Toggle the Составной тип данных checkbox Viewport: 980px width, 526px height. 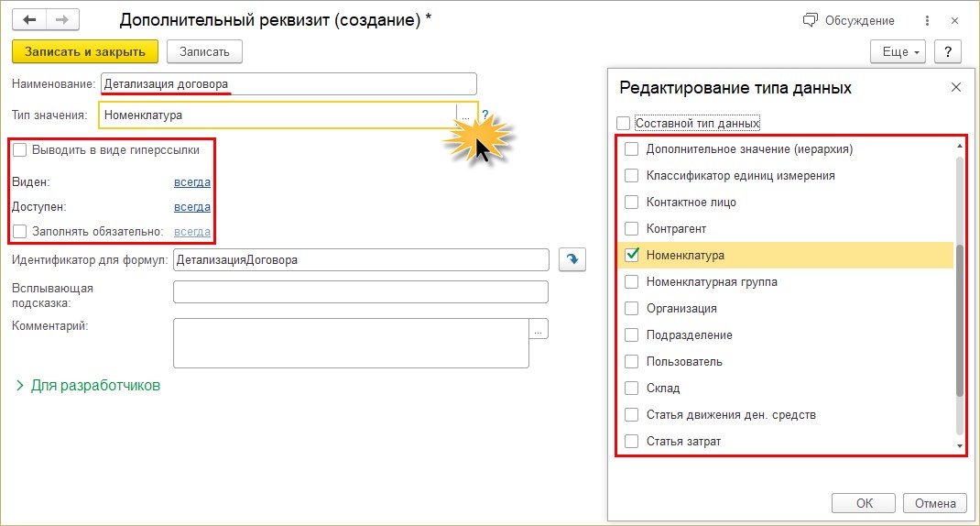coord(624,123)
